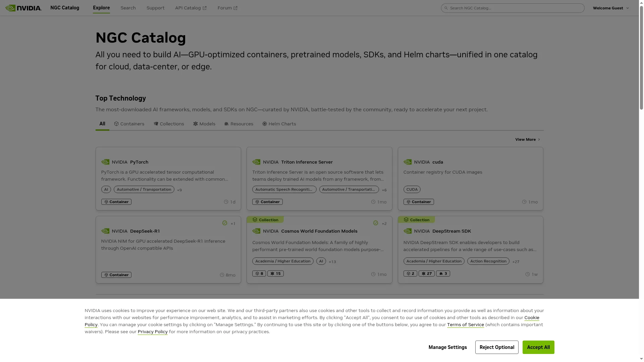Viewport: 644px width, 362px height.
Task: Click the Accept All cookies button
Action: (538, 348)
